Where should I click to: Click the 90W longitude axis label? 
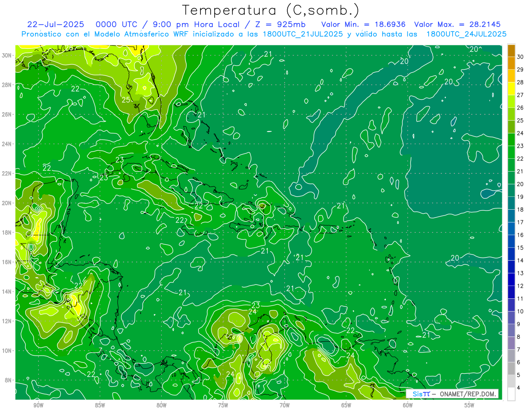[x=38, y=405]
